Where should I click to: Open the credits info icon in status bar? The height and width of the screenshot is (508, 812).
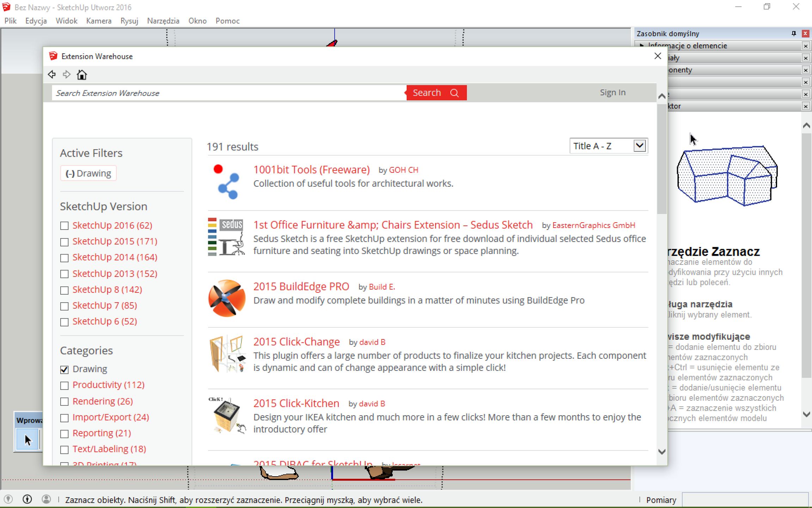tap(27, 499)
